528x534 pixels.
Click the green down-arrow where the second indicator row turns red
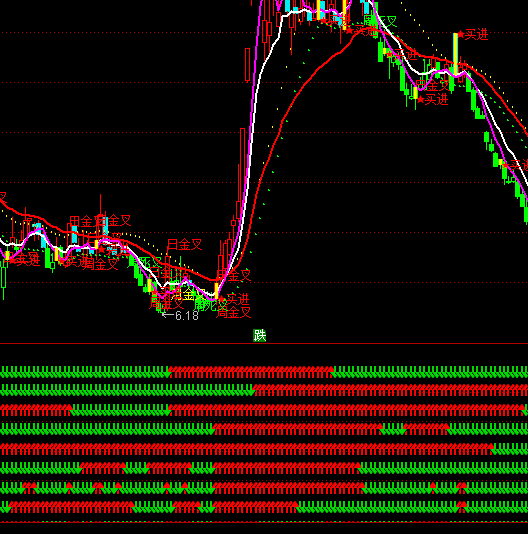[x=251, y=392]
